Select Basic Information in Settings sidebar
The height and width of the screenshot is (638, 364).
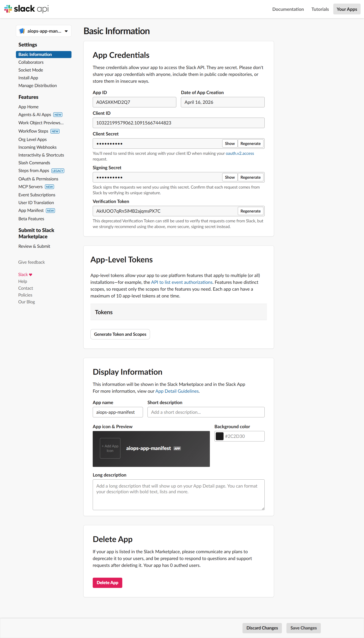tap(44, 54)
